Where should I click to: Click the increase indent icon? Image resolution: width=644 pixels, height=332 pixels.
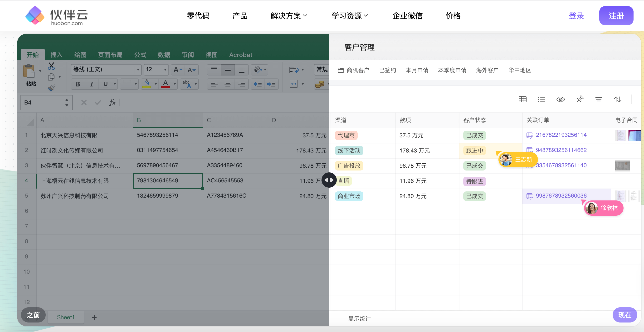coord(271,84)
